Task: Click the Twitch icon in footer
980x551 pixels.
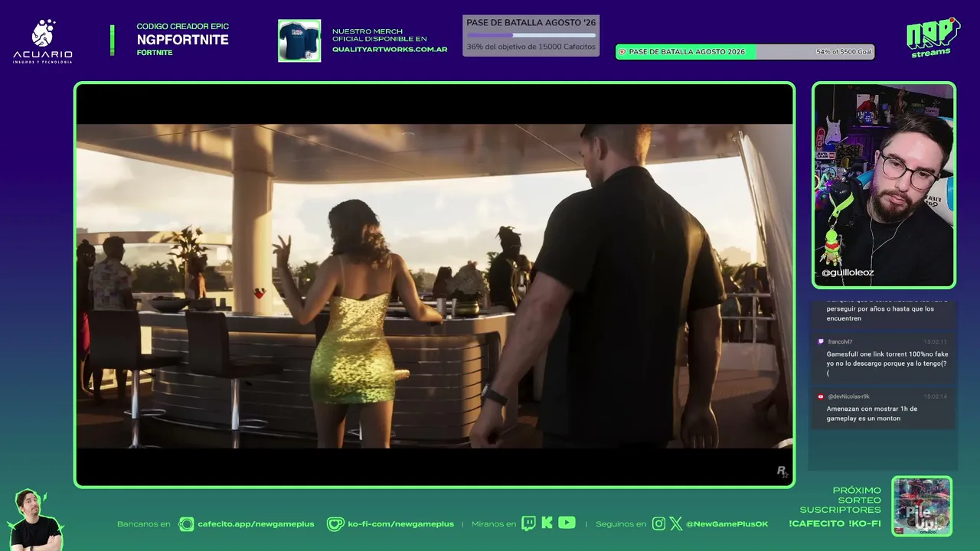Action: [528, 523]
